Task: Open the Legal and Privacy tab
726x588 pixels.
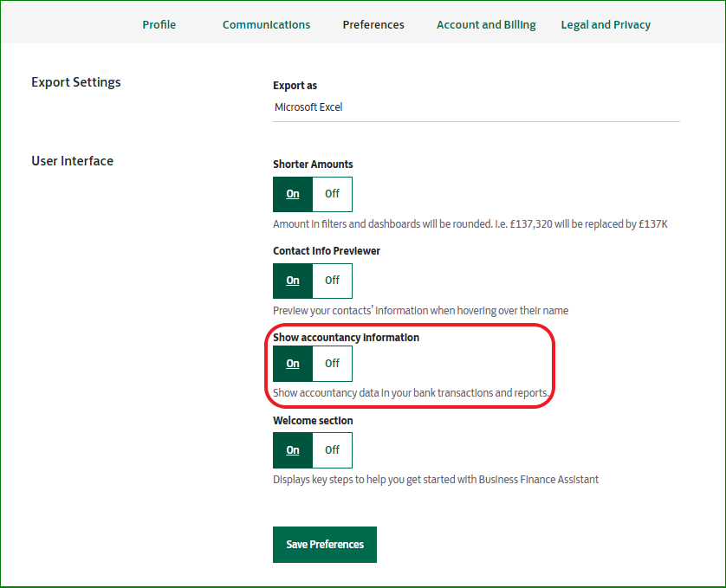Action: [606, 24]
